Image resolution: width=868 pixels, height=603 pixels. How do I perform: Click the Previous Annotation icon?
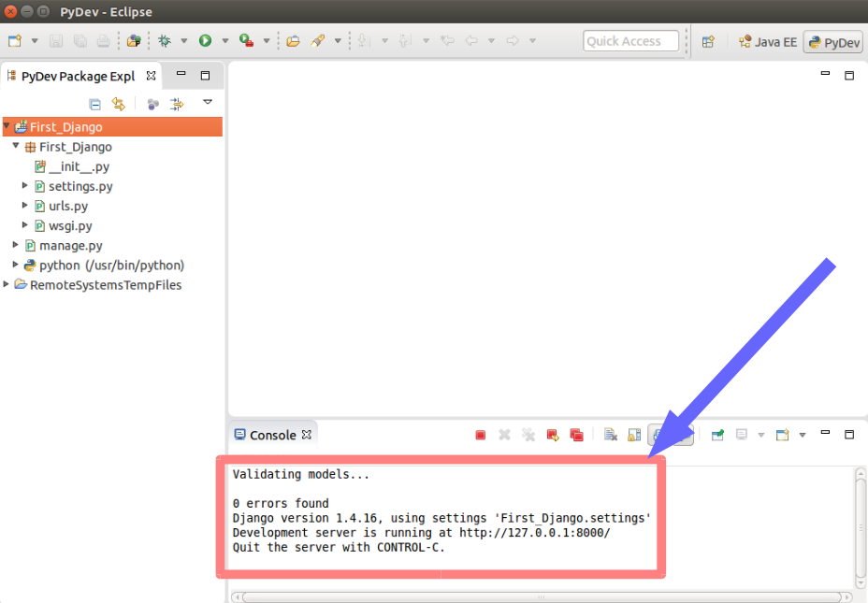click(x=405, y=41)
